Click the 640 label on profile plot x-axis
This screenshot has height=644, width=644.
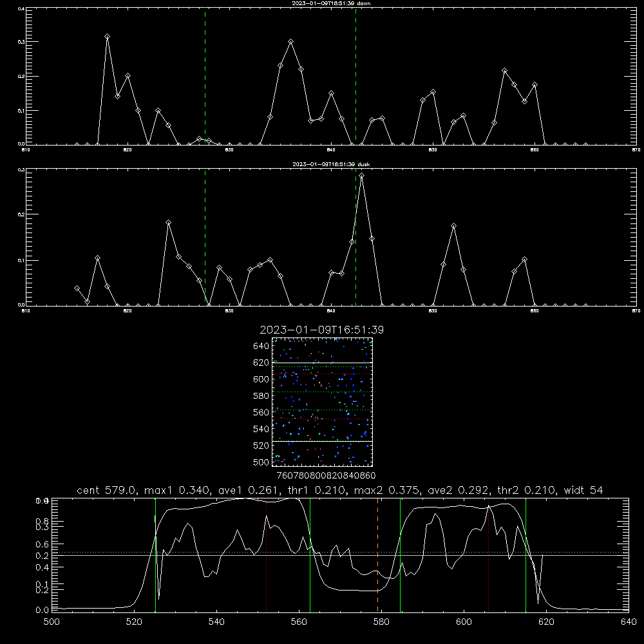tap(629, 622)
